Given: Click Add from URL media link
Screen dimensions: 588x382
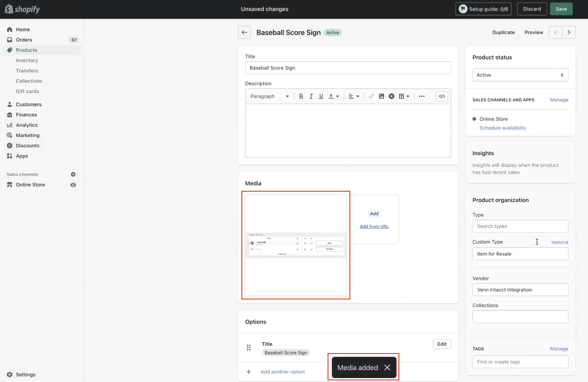Looking at the screenshot, I should [x=374, y=226].
